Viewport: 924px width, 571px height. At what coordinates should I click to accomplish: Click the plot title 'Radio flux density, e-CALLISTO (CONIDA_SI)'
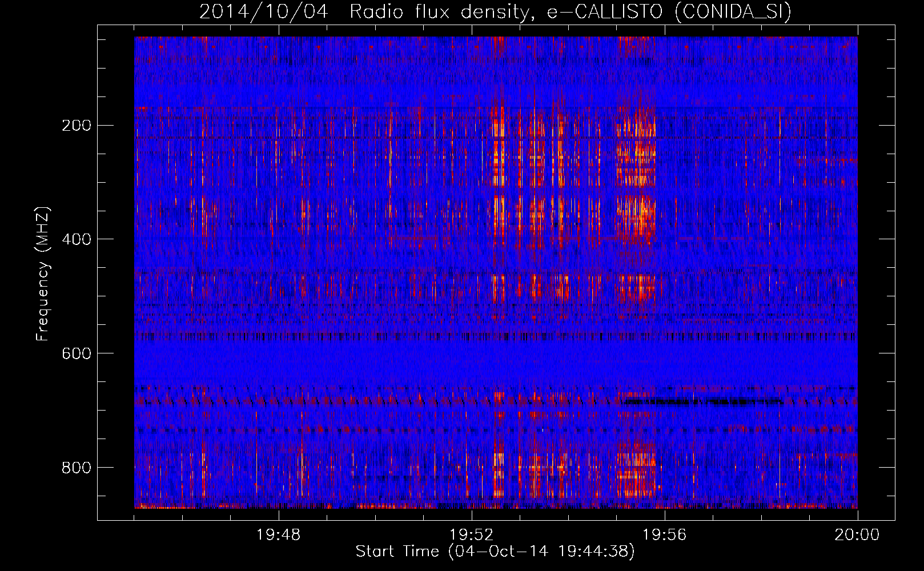coord(571,11)
